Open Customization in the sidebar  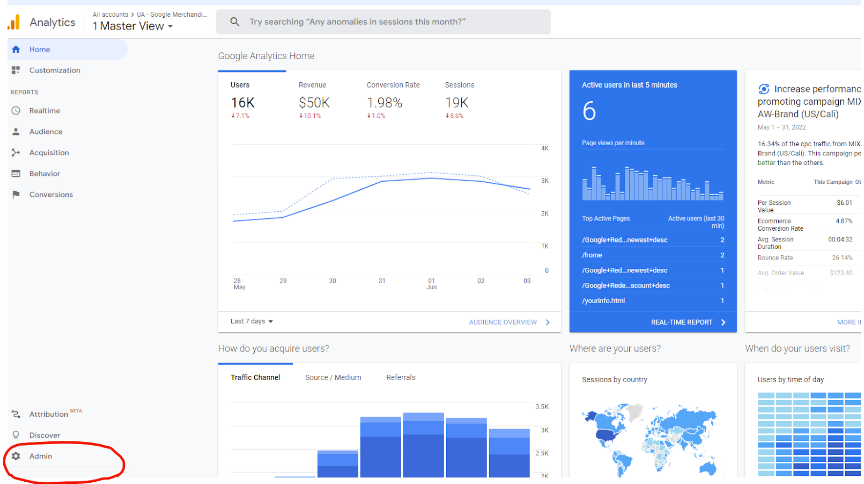click(55, 70)
